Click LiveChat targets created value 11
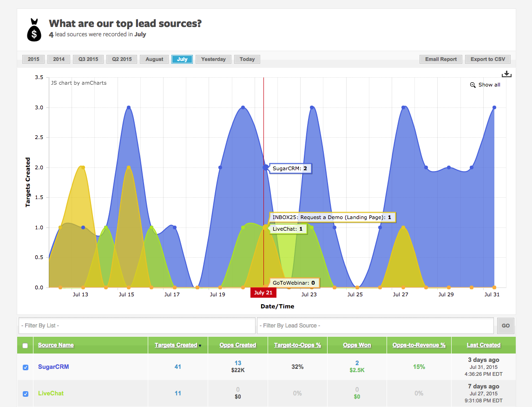This screenshot has height=407, width=532. point(178,394)
